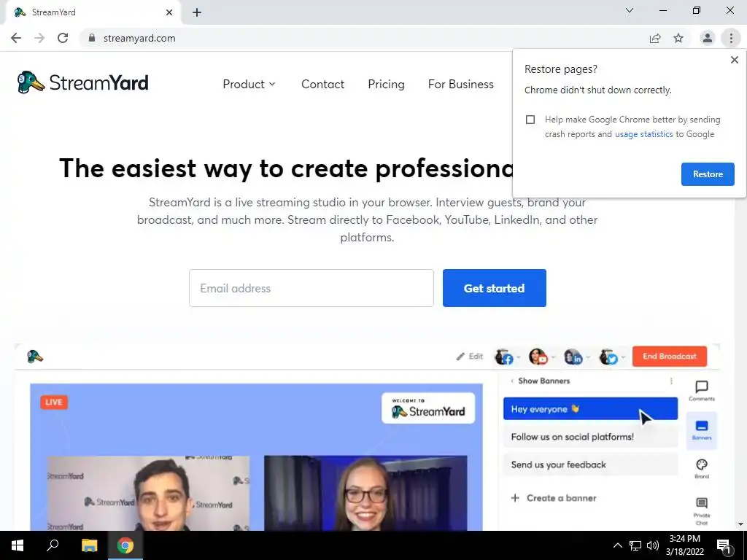Click the Twitter destination avatar

pos(608,357)
